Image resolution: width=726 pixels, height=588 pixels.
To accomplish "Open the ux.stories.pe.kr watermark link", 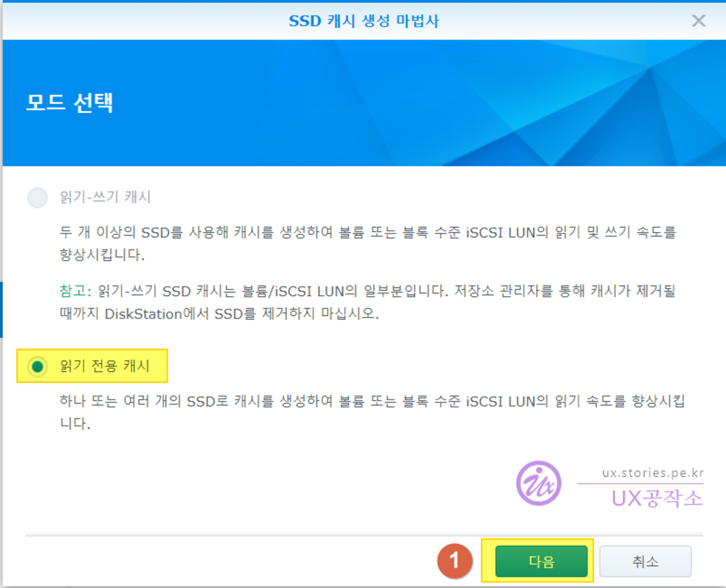I will [652, 472].
